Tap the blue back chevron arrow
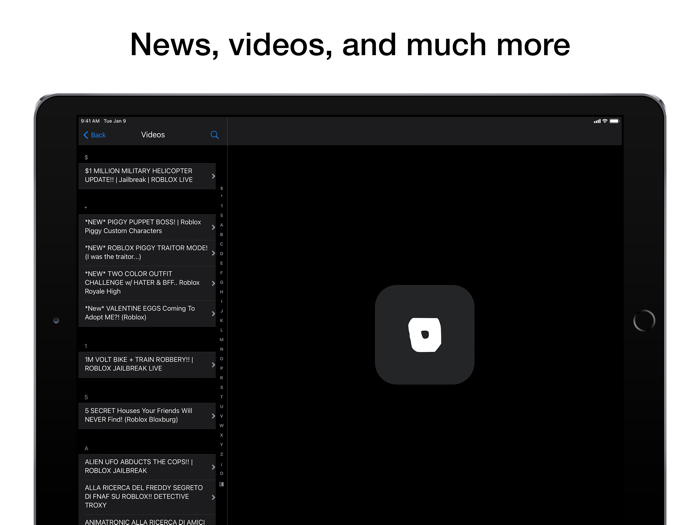Screen dimensions: 700x525 point(86,135)
